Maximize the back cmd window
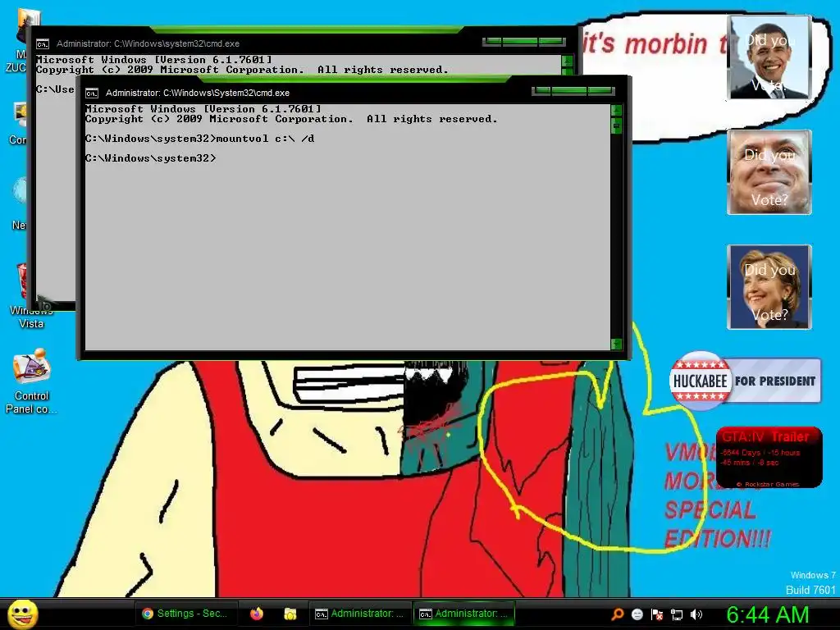840x630 pixels. [x=520, y=41]
